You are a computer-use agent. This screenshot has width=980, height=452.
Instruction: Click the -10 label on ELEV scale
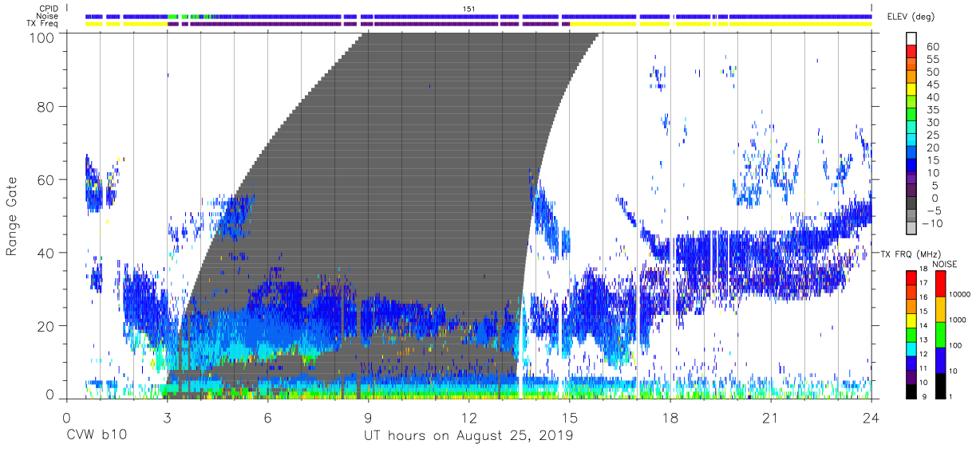tap(931, 224)
